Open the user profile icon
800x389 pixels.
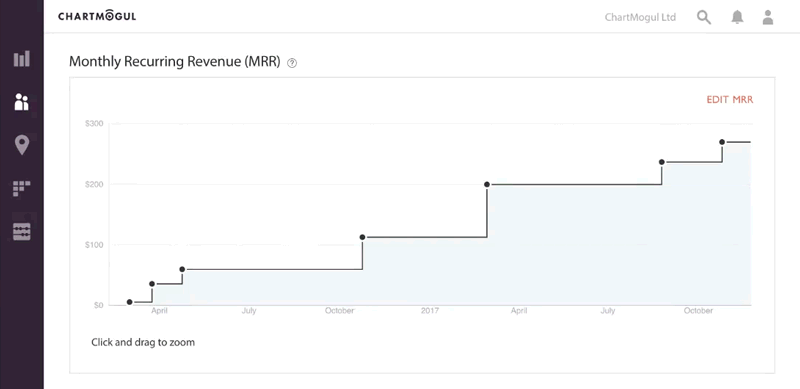point(767,17)
